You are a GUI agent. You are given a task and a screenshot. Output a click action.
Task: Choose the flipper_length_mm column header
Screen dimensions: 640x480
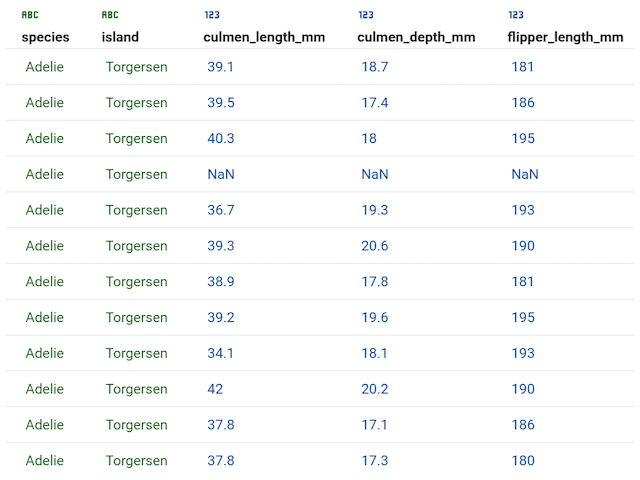[565, 37]
